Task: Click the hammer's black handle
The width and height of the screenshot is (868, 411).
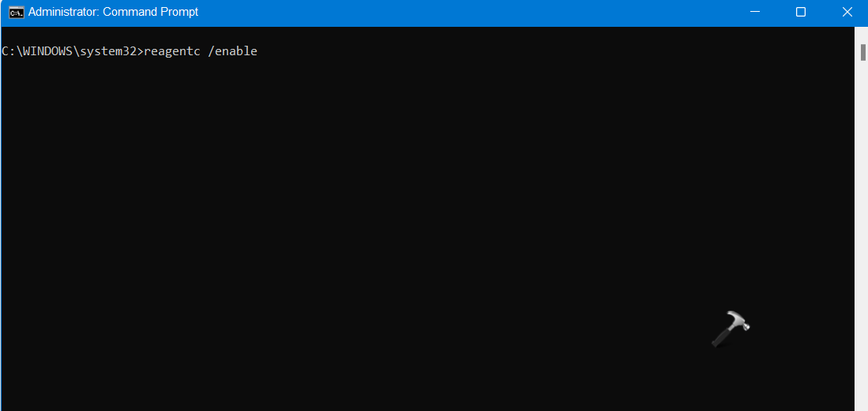Action: [721, 337]
